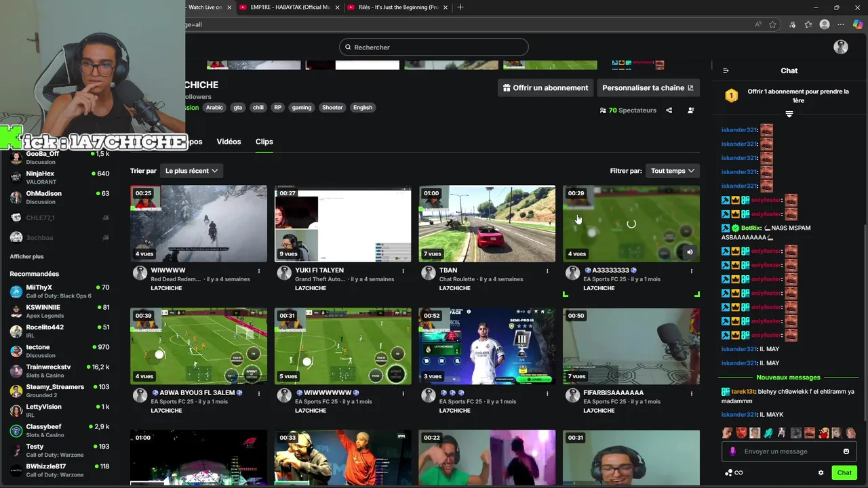This screenshot has height=488, width=868.
Task: Open a new browser tab
Action: (460, 7)
